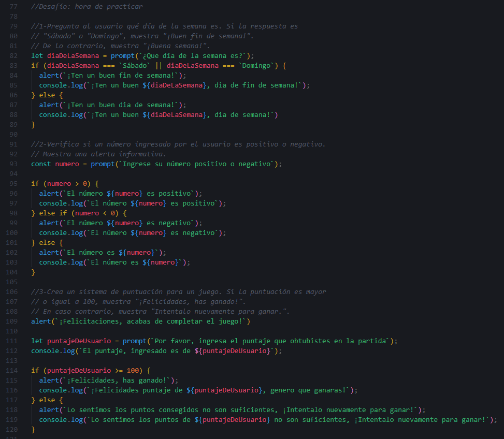Viewport: 504px width, 439px height.
Task: Click the alert '¡Ten un buen dia de semana!' line
Action: tap(112, 105)
